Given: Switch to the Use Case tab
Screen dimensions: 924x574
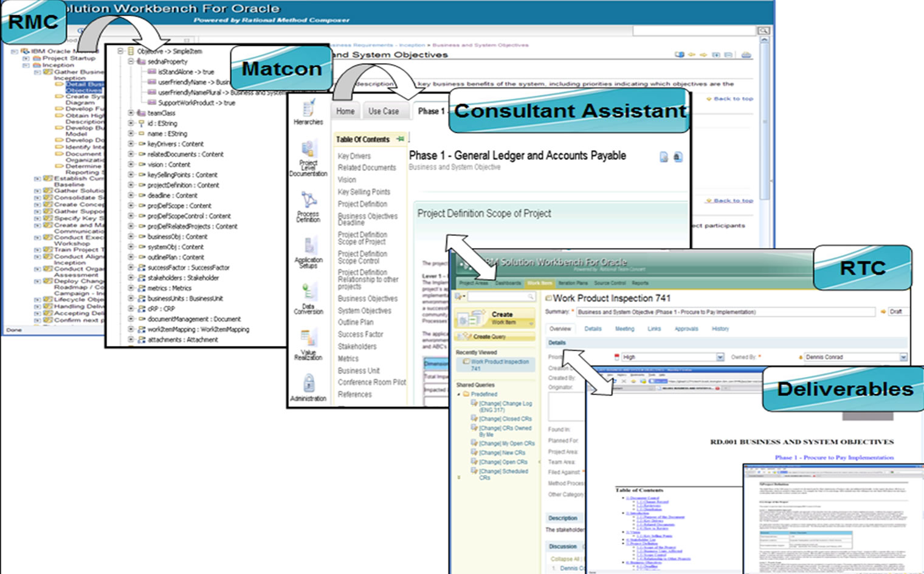Looking at the screenshot, I should (383, 111).
